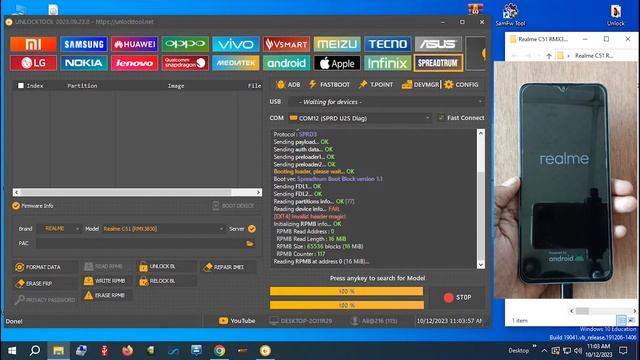
Task: Select the Xiaomi MI brand tile
Action: tap(33, 44)
